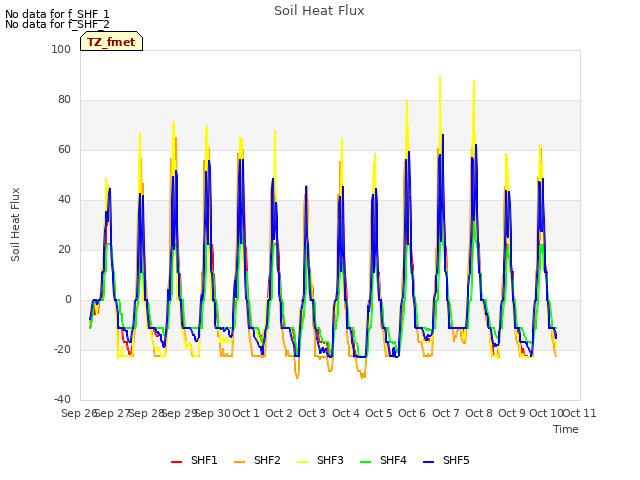Click the -40 y-axis tick label
This screenshot has height=480, width=640.
pyautogui.click(x=62, y=400)
